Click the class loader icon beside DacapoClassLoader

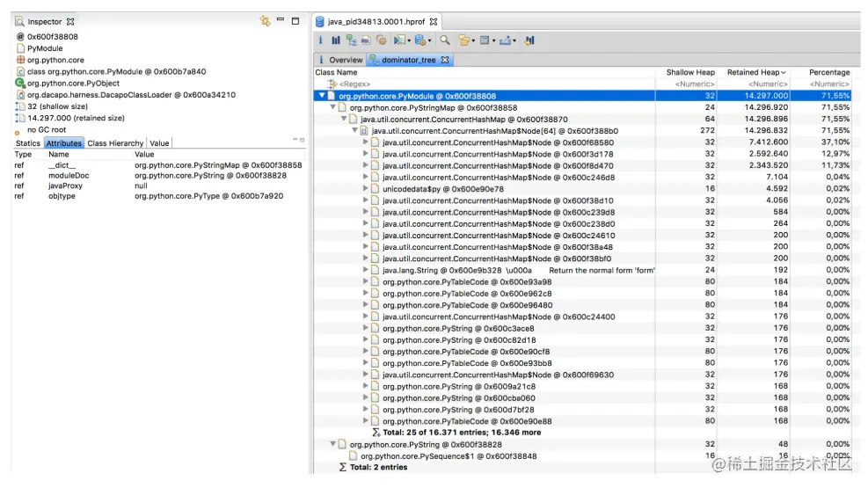(20, 95)
